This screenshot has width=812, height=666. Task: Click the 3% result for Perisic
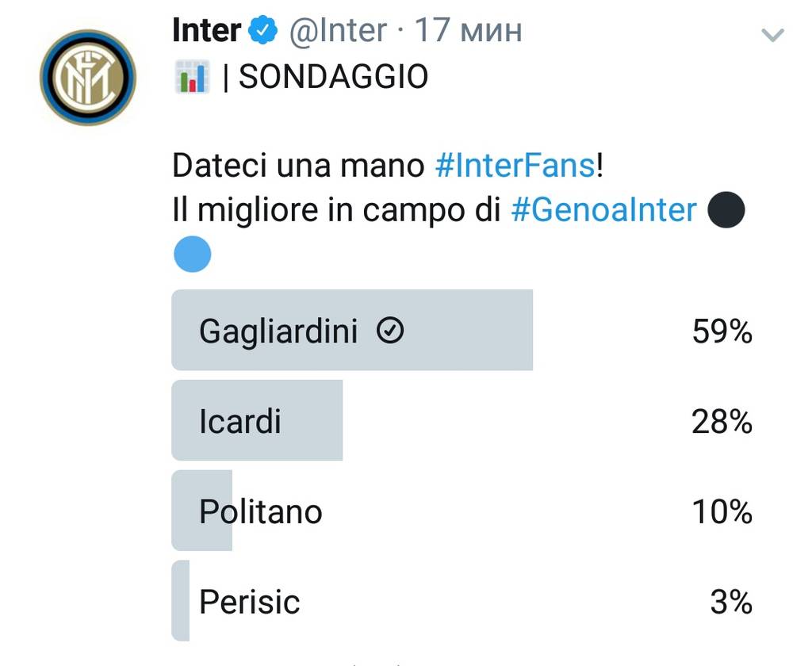point(731,602)
